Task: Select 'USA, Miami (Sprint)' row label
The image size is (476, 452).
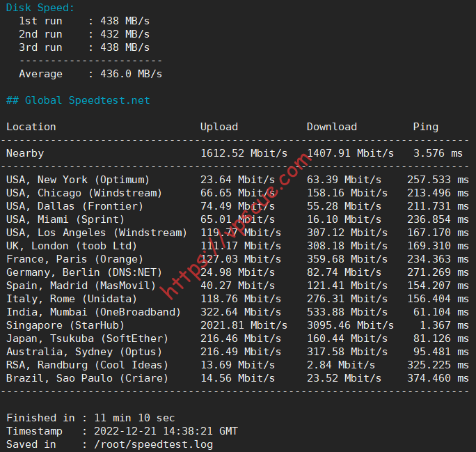Action: [x=65, y=219]
